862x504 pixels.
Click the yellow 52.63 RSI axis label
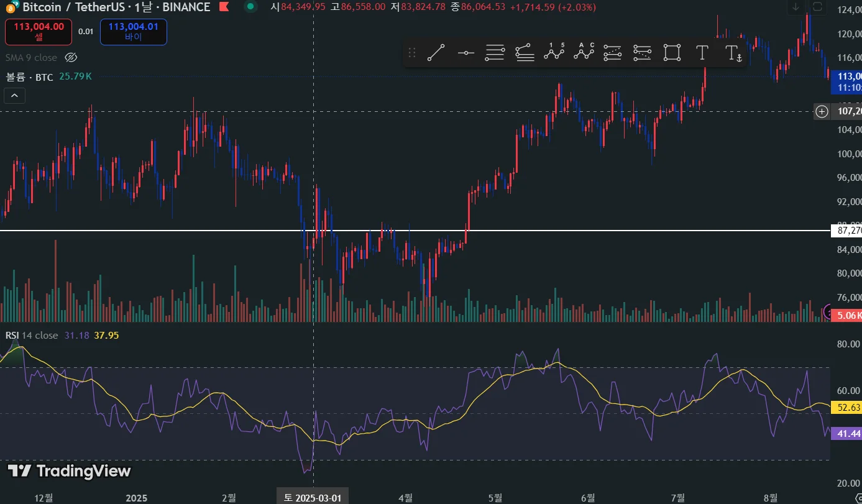tap(846, 408)
